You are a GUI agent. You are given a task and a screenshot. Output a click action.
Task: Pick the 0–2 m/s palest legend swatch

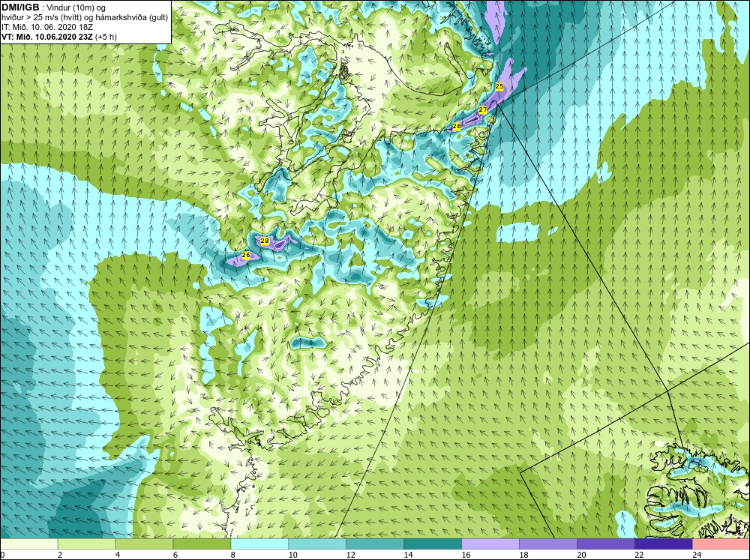(x=28, y=544)
